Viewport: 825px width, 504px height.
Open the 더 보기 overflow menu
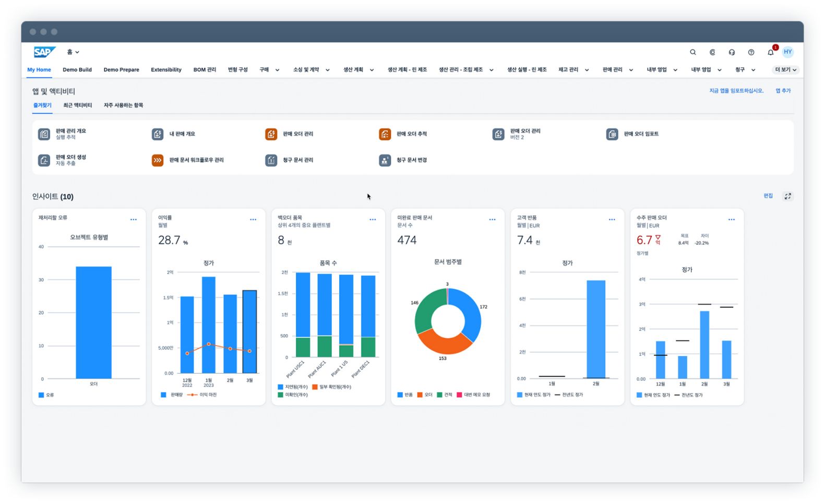(x=785, y=70)
